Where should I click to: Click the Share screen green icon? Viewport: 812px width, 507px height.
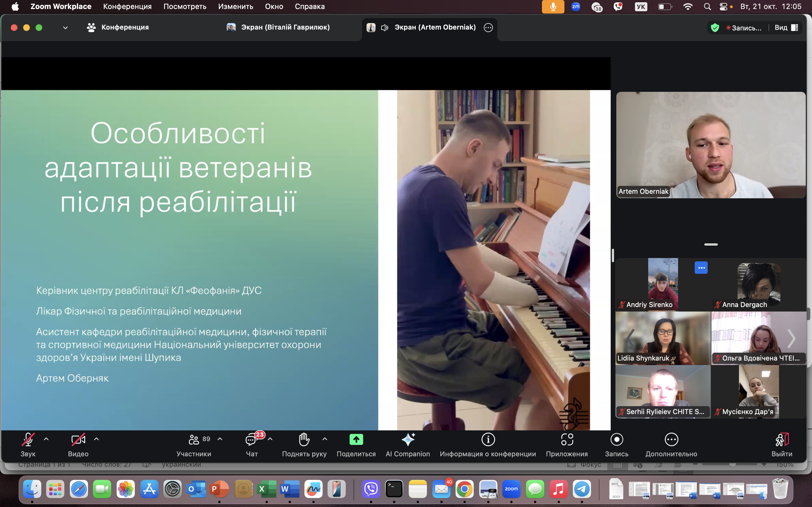[356, 440]
